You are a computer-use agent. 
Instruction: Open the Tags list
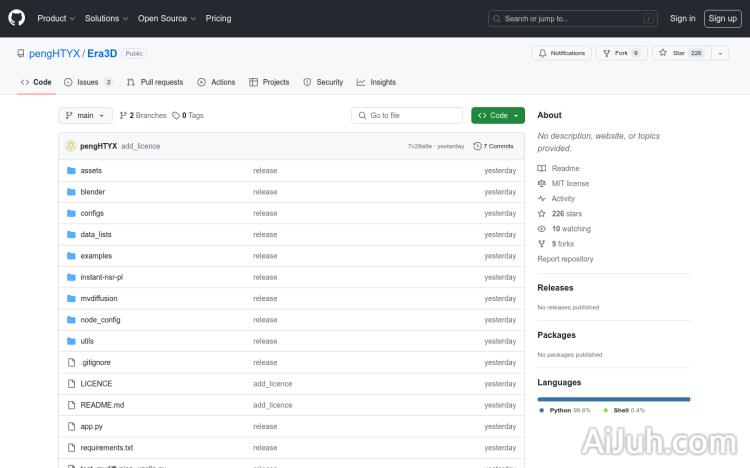coord(188,115)
